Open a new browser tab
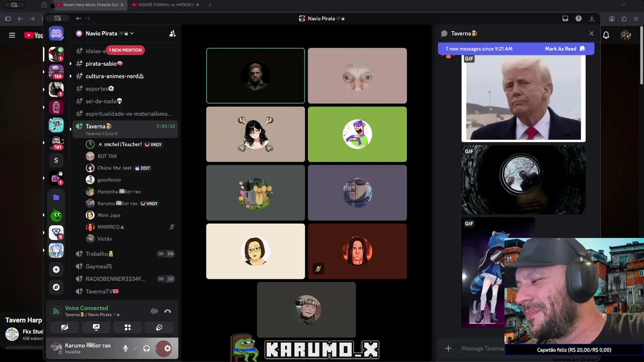This screenshot has width=644, height=362. click(210, 5)
